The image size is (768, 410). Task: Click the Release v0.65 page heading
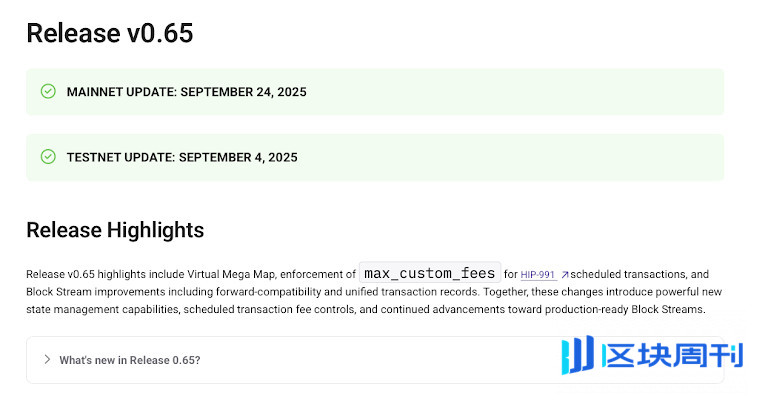(x=110, y=33)
